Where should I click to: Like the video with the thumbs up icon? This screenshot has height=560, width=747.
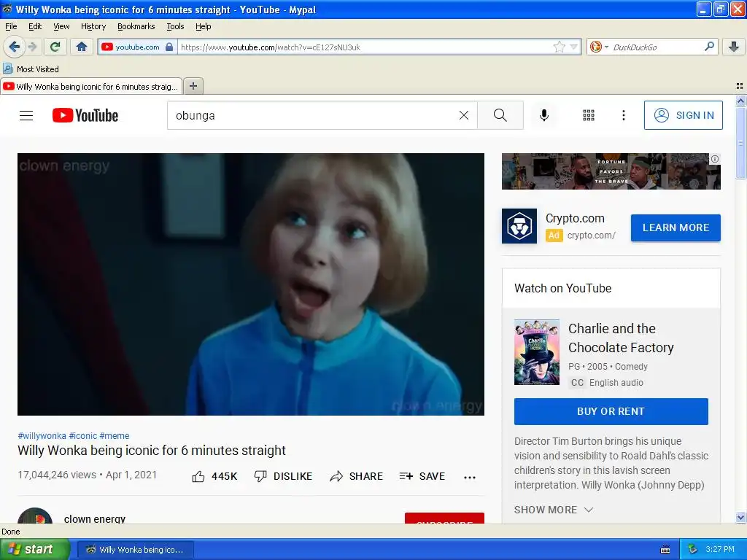pyautogui.click(x=198, y=476)
